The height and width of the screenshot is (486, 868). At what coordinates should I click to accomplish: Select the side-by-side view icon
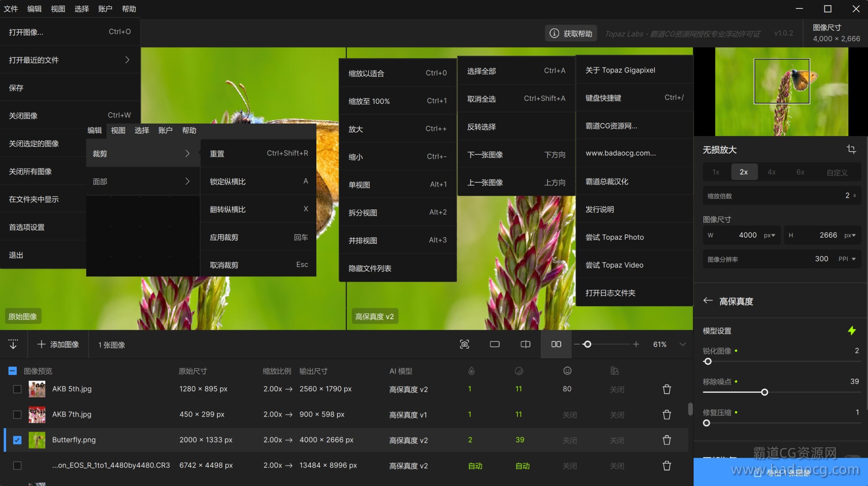(556, 344)
